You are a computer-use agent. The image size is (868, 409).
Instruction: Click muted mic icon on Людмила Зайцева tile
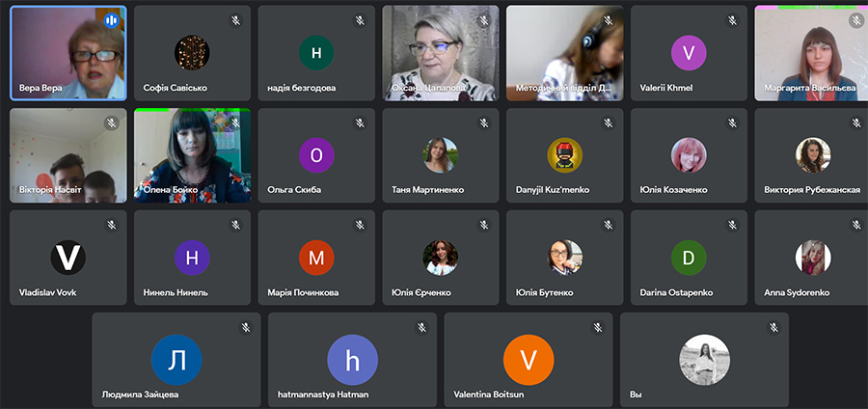point(246,327)
